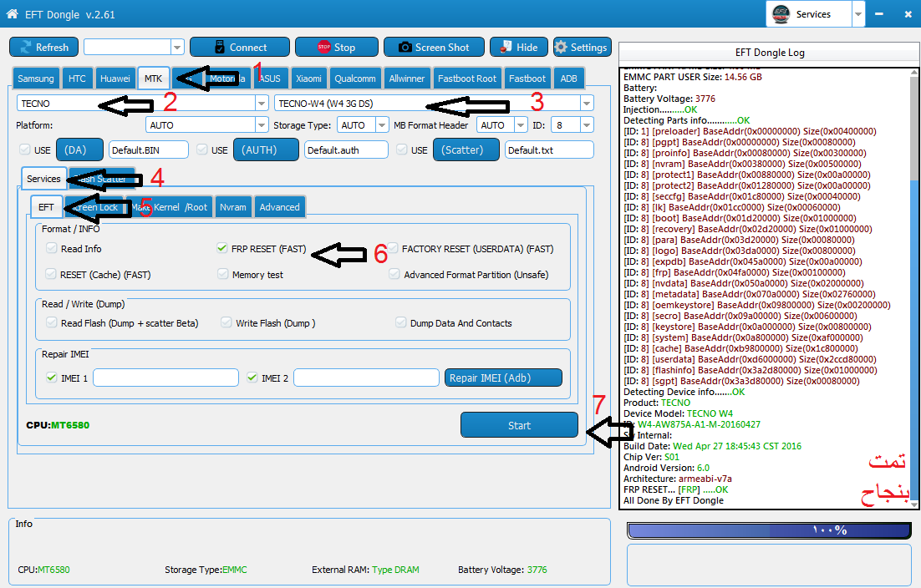
Task: Click the log line 'All Done By EFT Dongle'
Action: 674,500
